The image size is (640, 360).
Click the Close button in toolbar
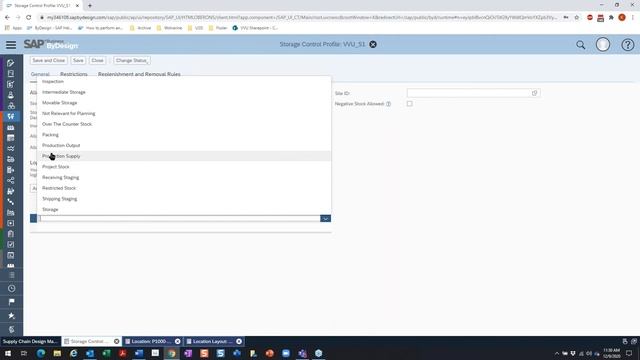click(x=97, y=60)
